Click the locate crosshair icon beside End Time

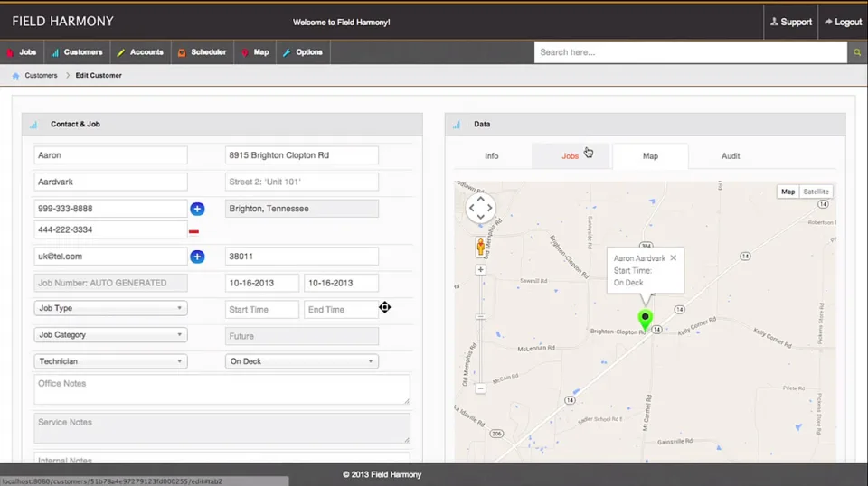point(385,307)
